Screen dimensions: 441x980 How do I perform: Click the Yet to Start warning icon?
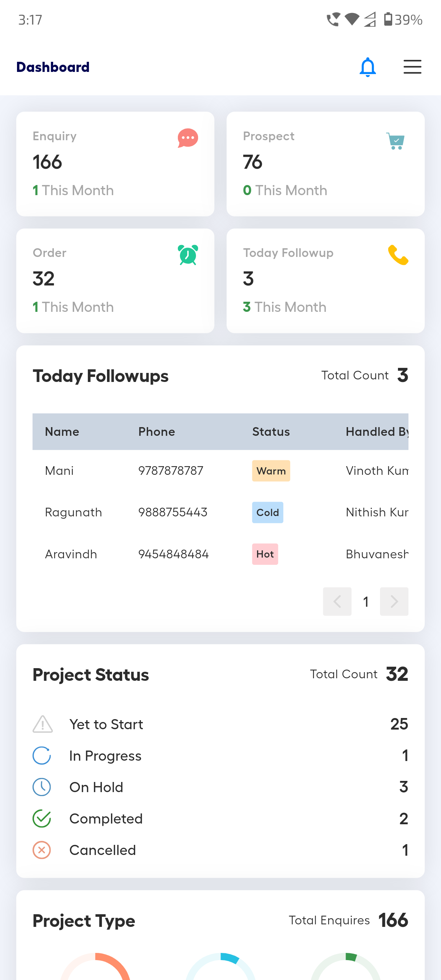[x=42, y=724]
